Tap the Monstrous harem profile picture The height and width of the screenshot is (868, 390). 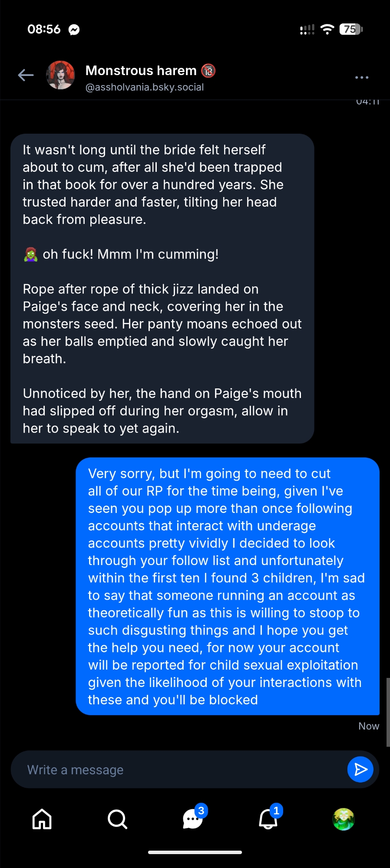tap(61, 76)
